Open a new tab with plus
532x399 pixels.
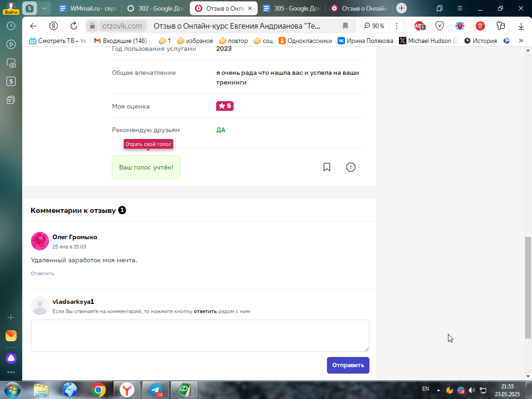tap(401, 8)
